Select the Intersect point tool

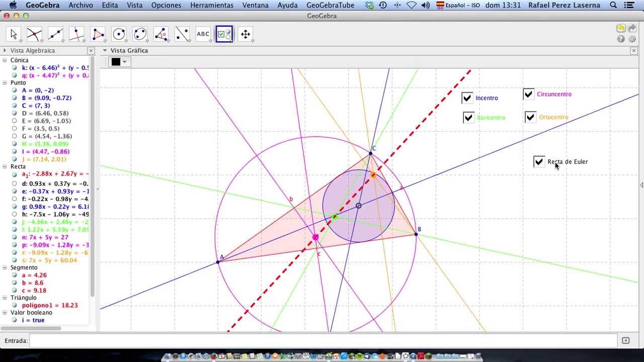(x=34, y=34)
